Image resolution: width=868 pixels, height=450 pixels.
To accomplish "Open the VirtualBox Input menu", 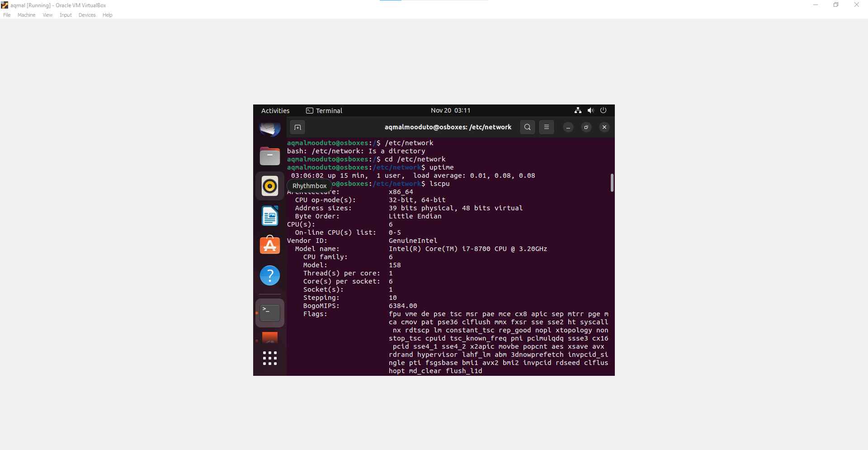I will (66, 15).
